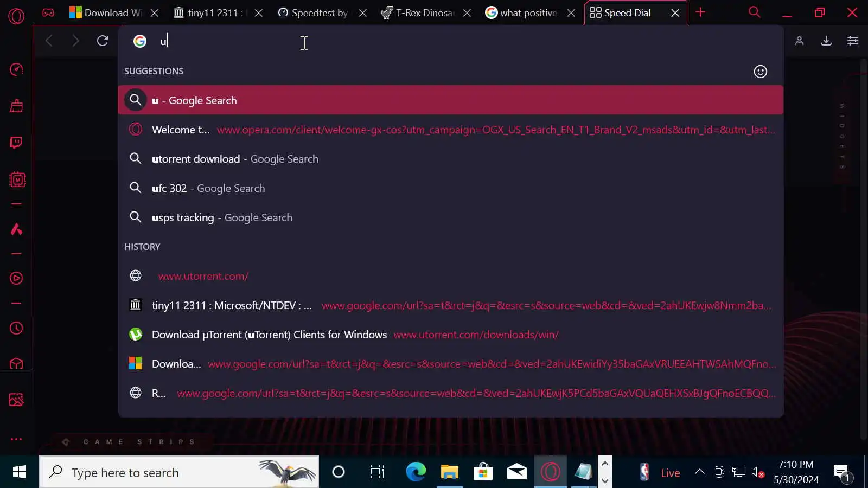Open Download µTorrent Clients for Windows entry
Image resolution: width=868 pixels, height=488 pixels.
(x=450, y=335)
